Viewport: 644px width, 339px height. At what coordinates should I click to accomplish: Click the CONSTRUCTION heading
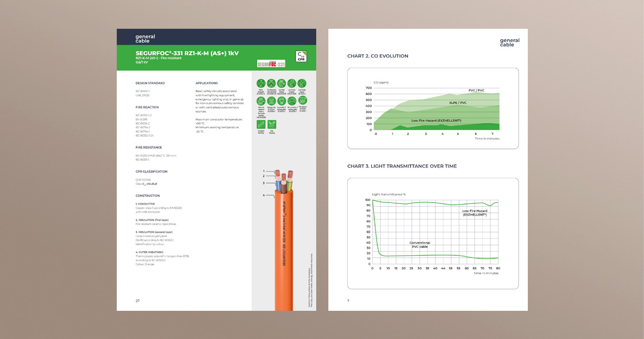(147, 196)
